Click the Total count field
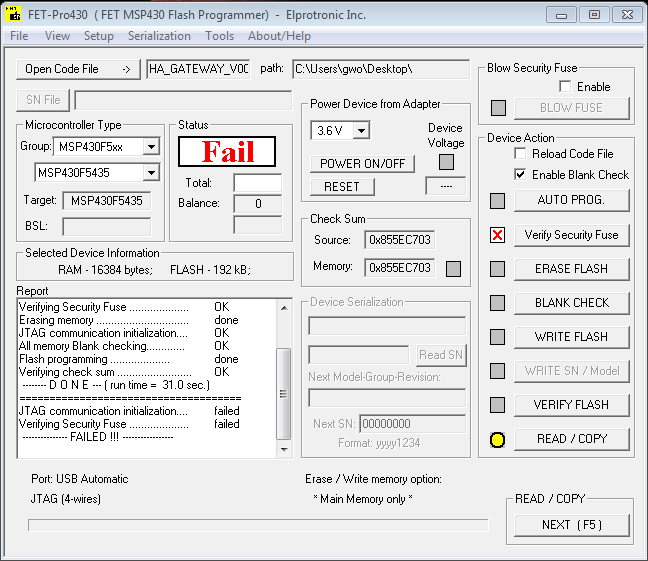Image resolution: width=648 pixels, height=561 pixels. point(257,183)
